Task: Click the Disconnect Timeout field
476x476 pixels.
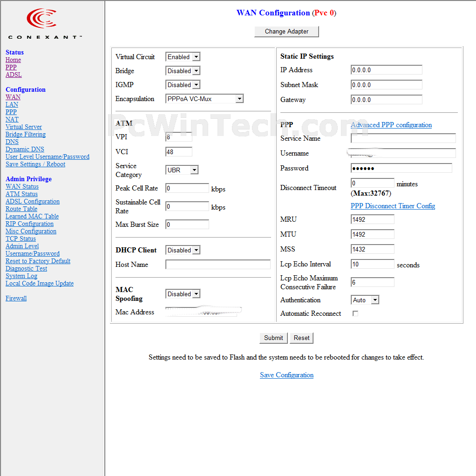Action: 373,183
